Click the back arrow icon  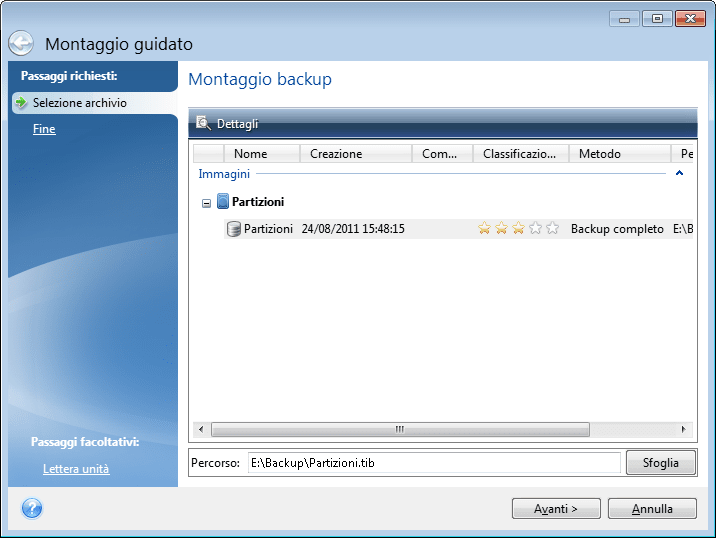[22, 44]
